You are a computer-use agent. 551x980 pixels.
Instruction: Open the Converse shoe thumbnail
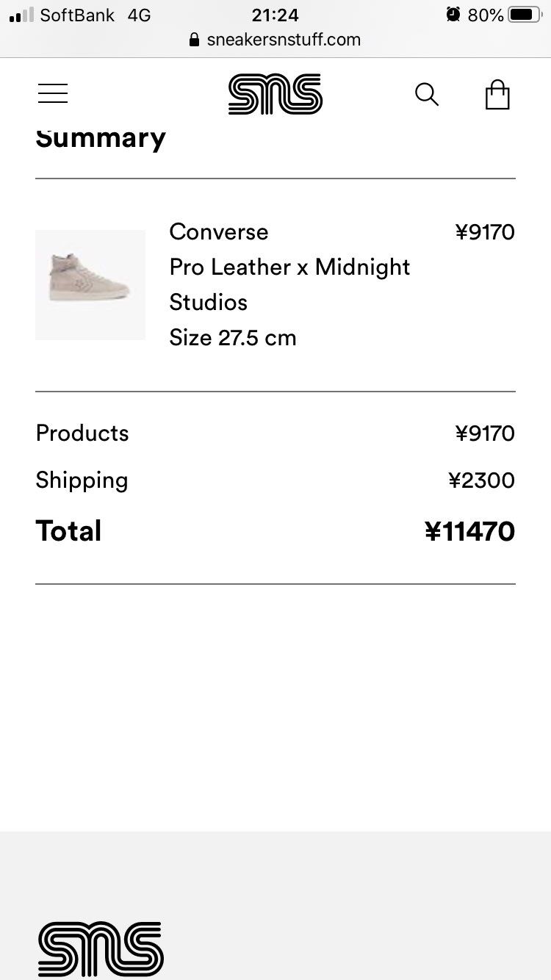(x=90, y=285)
